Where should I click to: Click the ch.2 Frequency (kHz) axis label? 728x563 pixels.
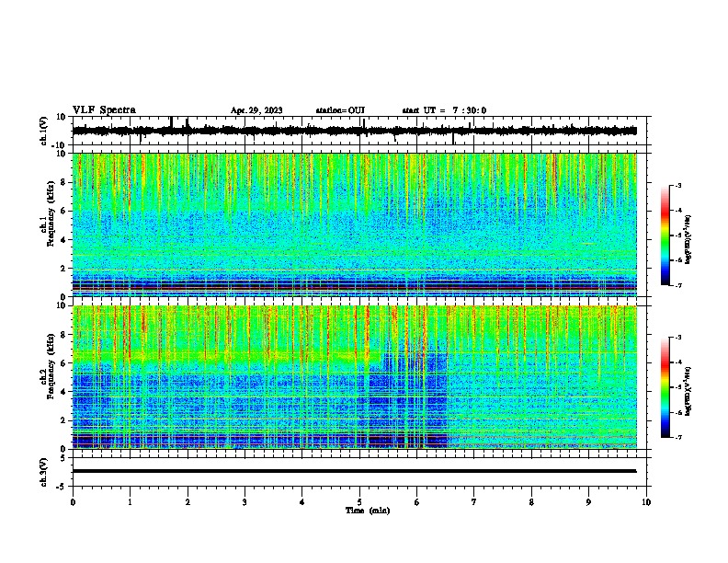tap(47, 366)
